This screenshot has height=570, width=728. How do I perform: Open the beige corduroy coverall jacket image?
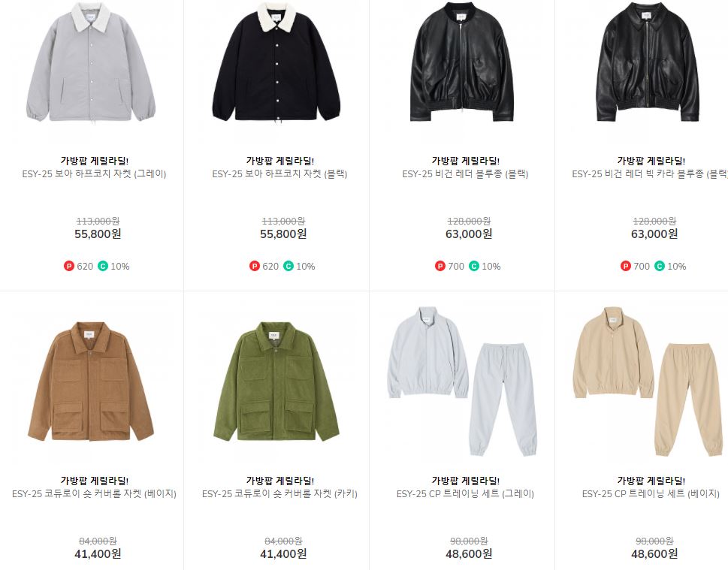(91, 381)
